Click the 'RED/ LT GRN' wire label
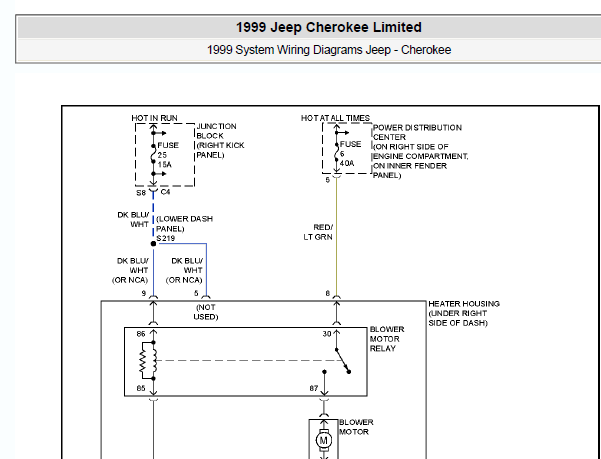The image size is (601, 459). tap(318, 232)
